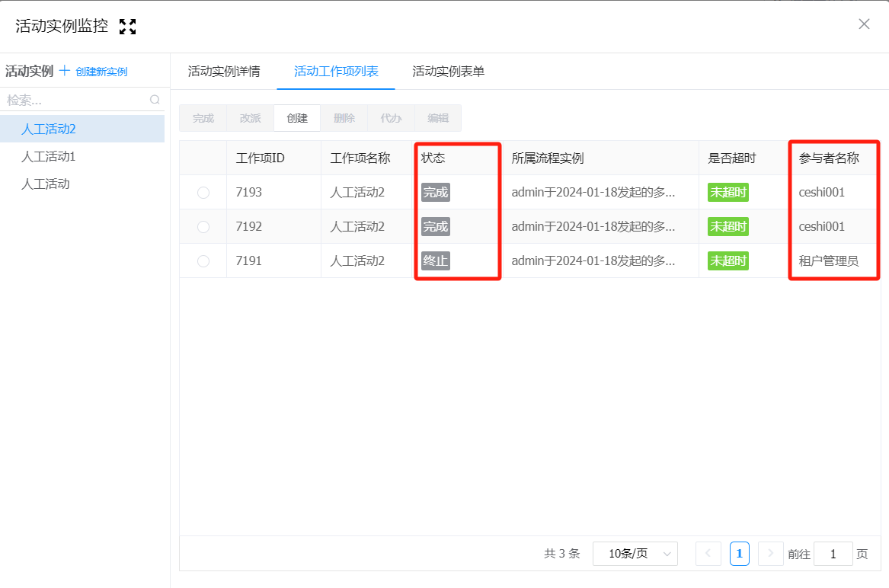Select 人工活动 in instance list
The width and height of the screenshot is (889, 588).
46,184
